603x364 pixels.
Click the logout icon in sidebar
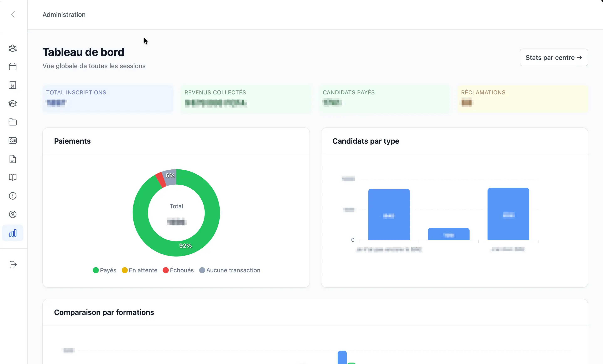[13, 265]
